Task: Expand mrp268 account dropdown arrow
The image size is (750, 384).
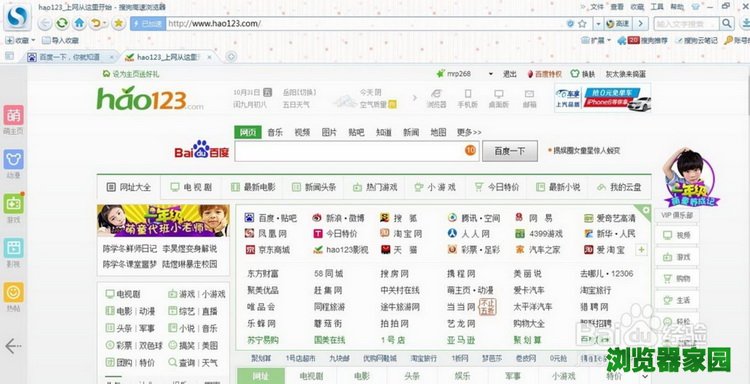Action: (x=490, y=74)
